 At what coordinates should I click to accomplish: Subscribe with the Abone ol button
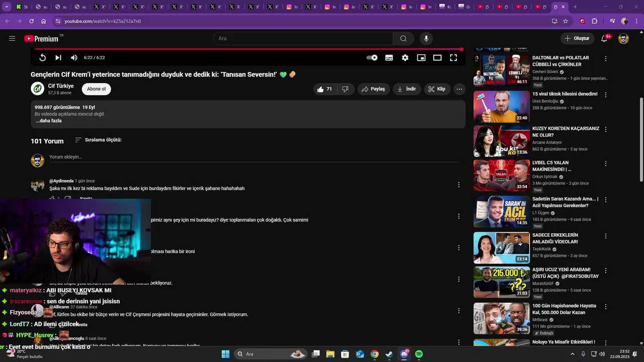click(x=97, y=89)
